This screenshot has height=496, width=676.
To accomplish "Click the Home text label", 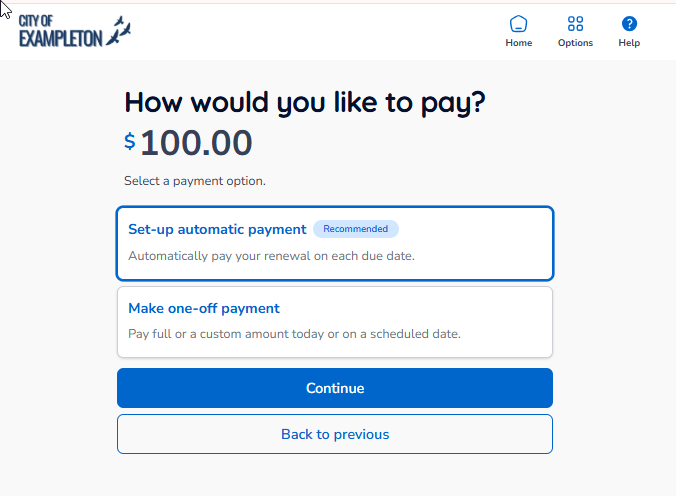I will tap(519, 43).
